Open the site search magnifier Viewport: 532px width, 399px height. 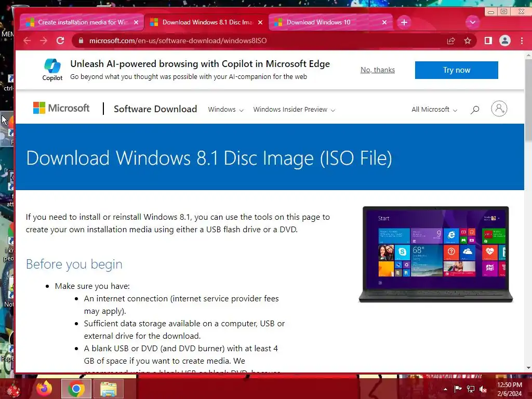475,110
